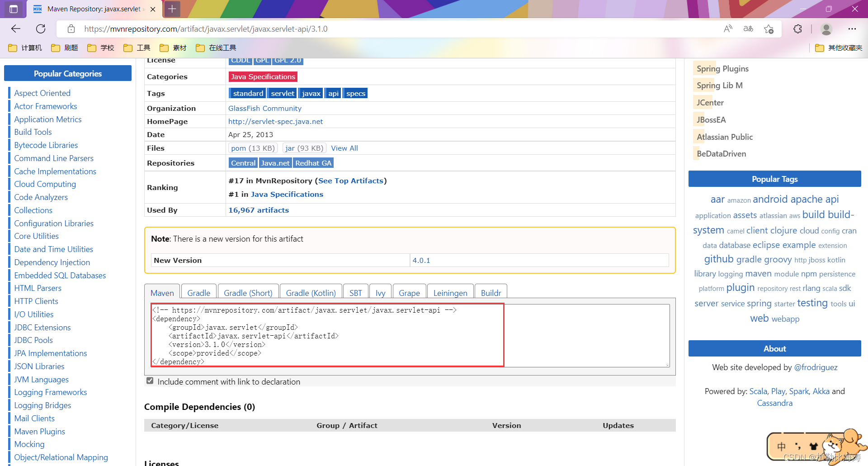Click the page refresh icon
The width and height of the screenshot is (868, 466).
(41, 29)
